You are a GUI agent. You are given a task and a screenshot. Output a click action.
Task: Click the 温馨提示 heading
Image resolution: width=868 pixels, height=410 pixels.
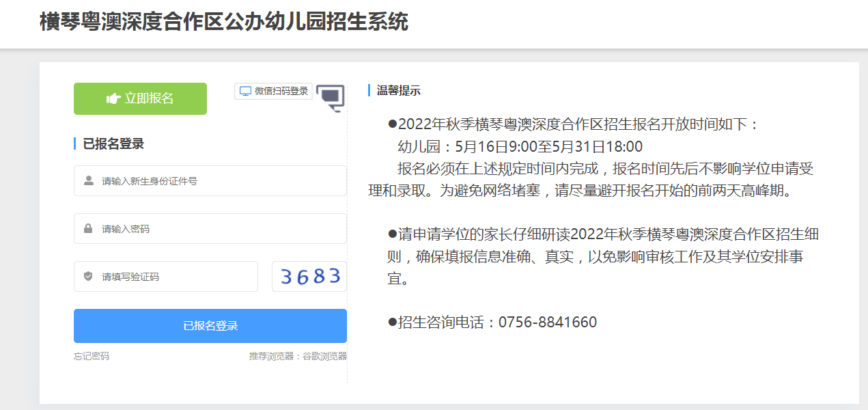click(x=399, y=91)
